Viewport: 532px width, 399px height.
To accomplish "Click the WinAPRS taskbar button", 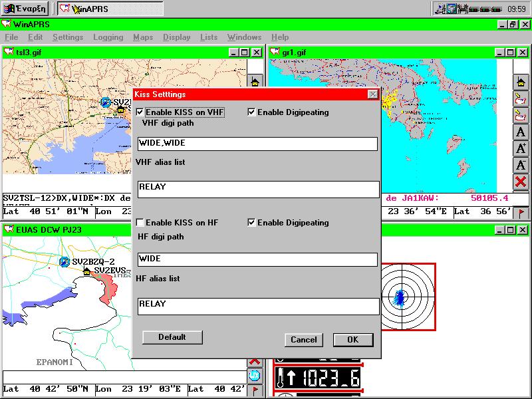I will [x=110, y=9].
